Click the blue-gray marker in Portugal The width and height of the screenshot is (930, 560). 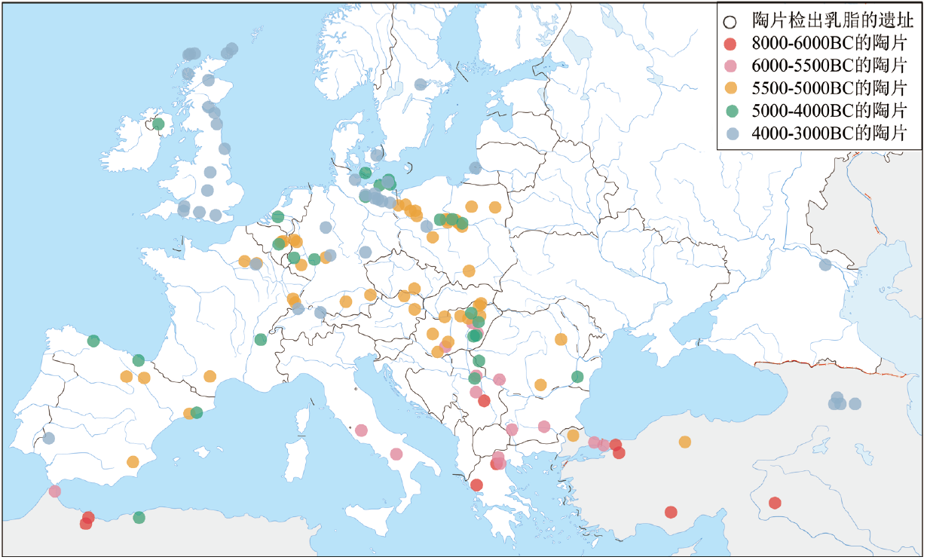(49, 438)
